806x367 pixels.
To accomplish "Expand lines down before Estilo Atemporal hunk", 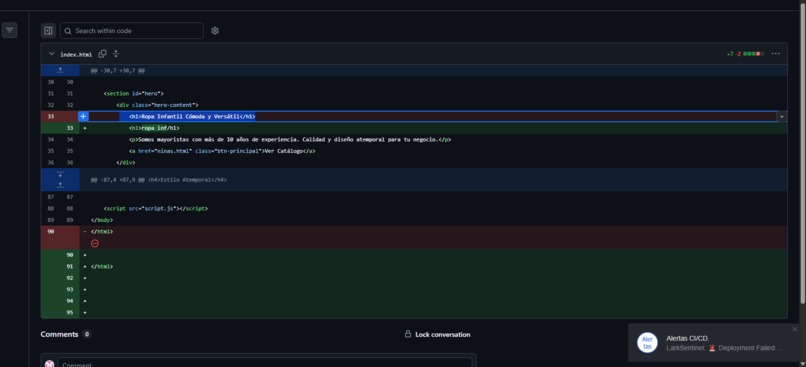I will (60, 174).
